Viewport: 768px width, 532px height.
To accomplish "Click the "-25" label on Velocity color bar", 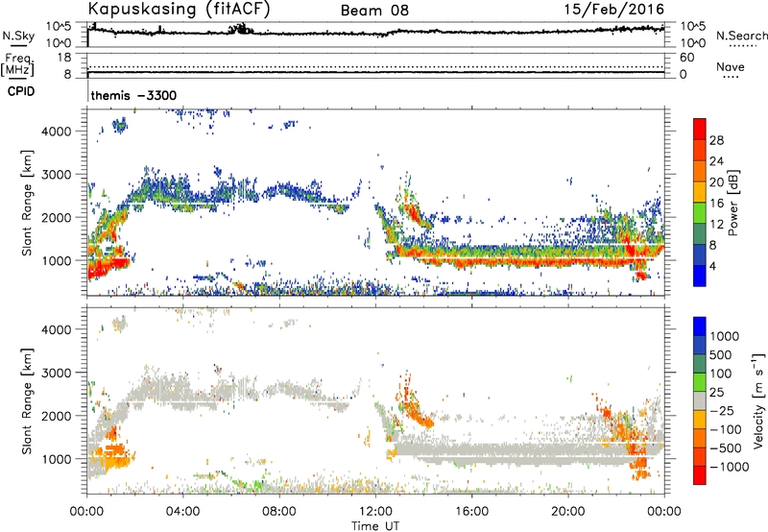I will tap(722, 411).
